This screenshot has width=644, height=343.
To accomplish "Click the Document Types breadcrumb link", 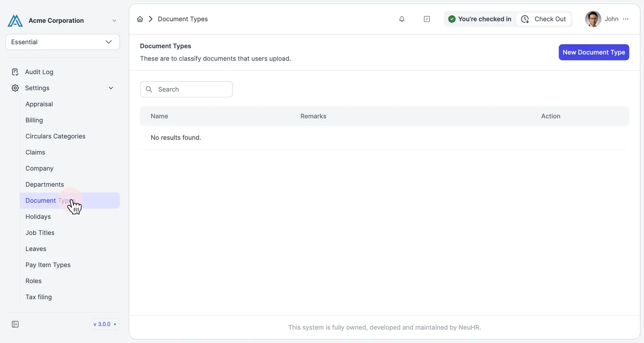I will (x=183, y=19).
